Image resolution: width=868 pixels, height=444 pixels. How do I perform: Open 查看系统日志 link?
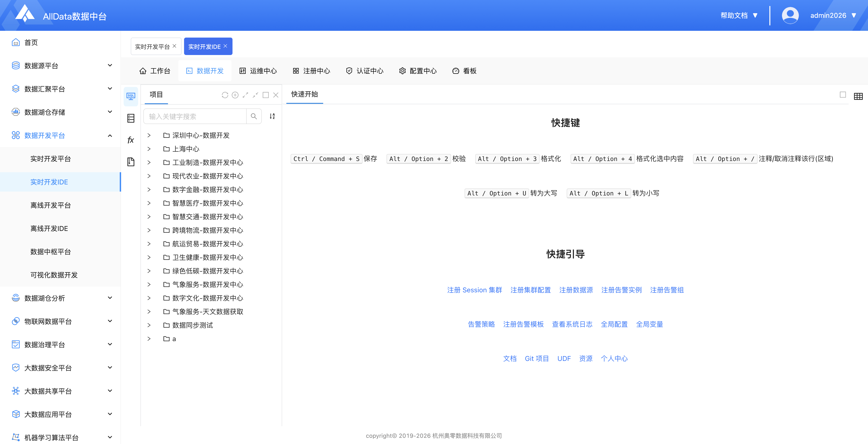(572, 324)
